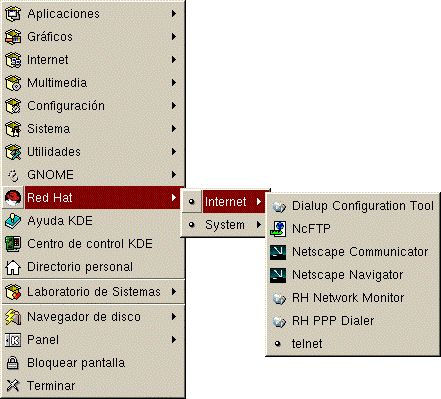
Task: Open Directorio personal
Action: (93, 267)
